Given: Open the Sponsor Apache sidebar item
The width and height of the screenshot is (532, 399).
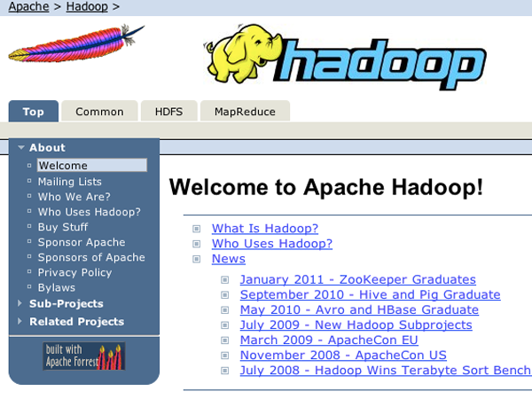Looking at the screenshot, I should [82, 242].
